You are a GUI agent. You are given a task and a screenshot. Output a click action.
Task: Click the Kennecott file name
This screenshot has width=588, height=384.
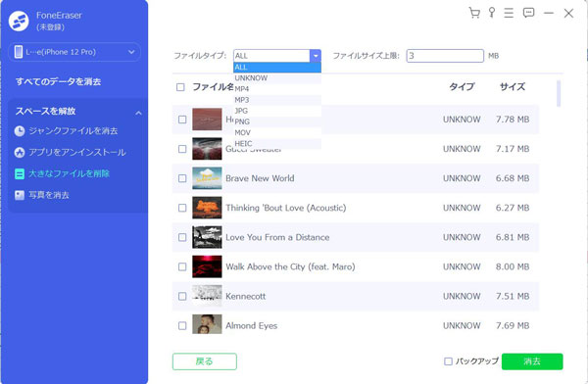click(x=246, y=296)
